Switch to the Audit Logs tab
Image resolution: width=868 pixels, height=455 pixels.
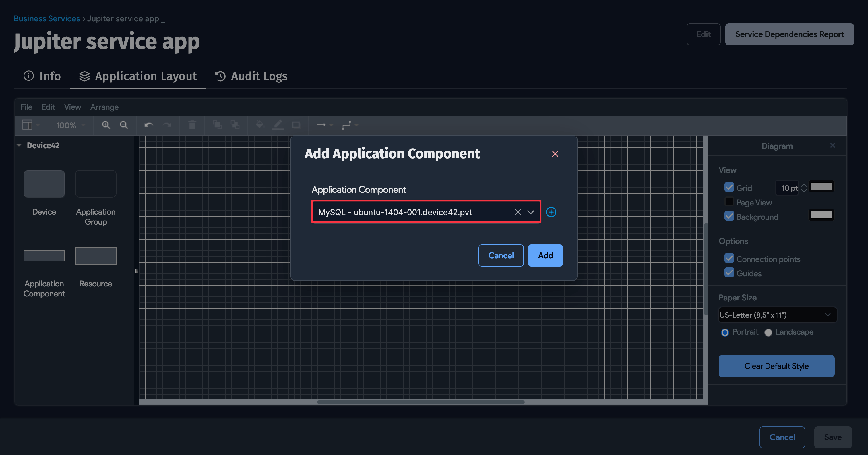coord(251,76)
